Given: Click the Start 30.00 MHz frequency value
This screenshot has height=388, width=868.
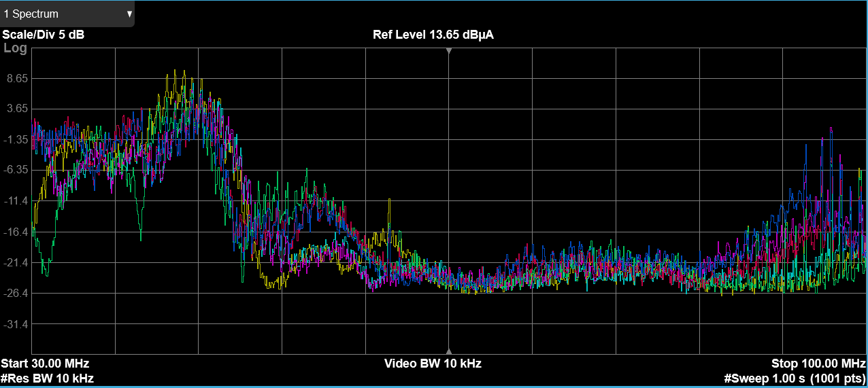Looking at the screenshot, I should [x=46, y=364].
